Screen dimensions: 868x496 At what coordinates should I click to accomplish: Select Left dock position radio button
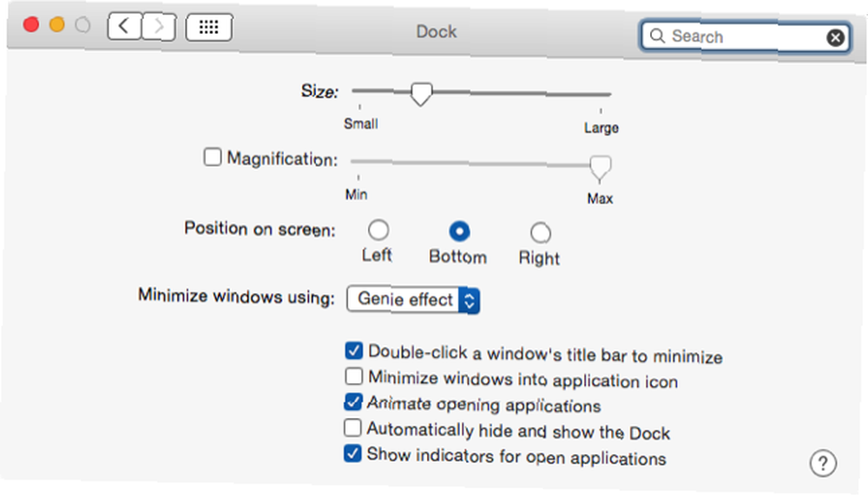(378, 230)
